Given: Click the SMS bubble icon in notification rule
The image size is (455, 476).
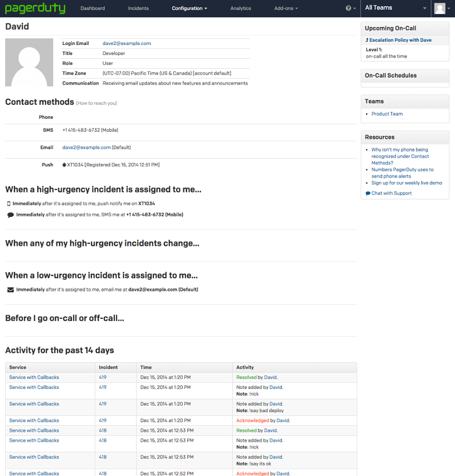Looking at the screenshot, I should point(11,215).
